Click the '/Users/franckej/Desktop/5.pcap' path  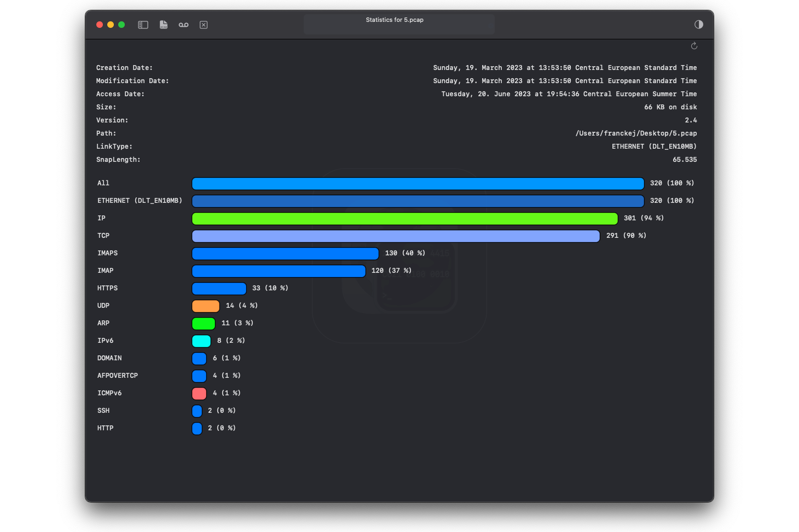tap(636, 133)
